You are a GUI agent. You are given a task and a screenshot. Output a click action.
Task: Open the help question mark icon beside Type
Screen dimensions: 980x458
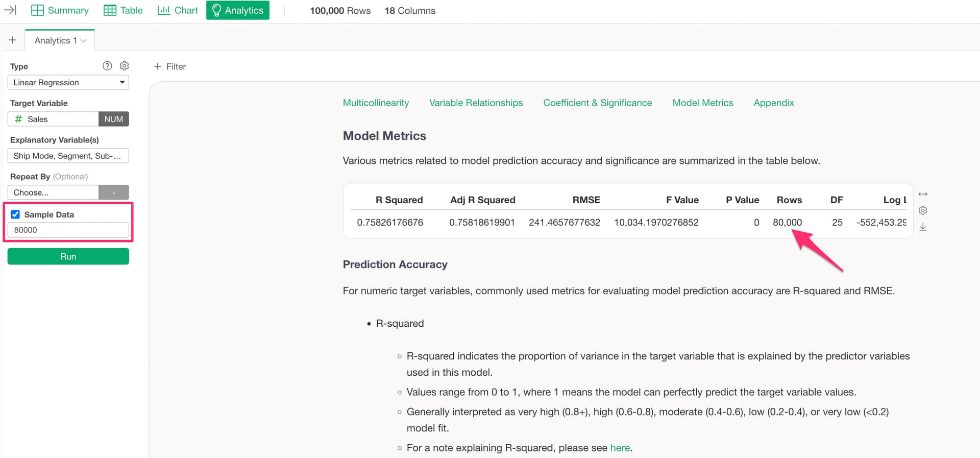107,66
